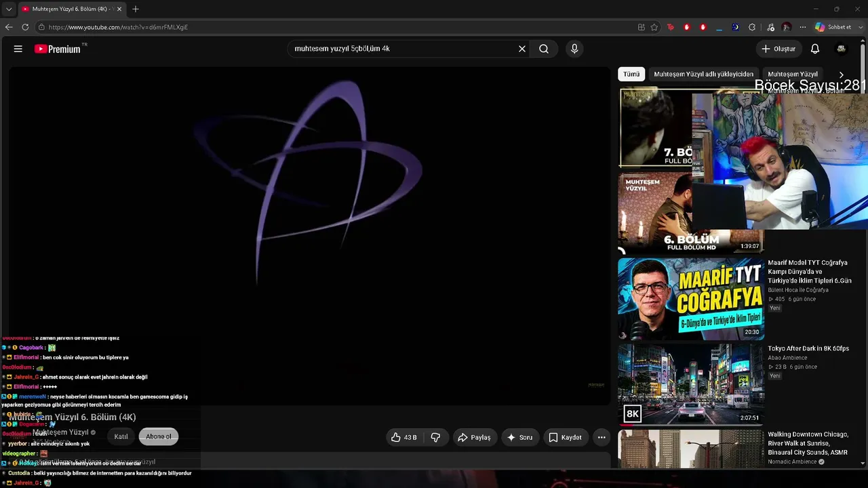Open Copilot Sohbet et chat
868x488 pixels.
833,27
